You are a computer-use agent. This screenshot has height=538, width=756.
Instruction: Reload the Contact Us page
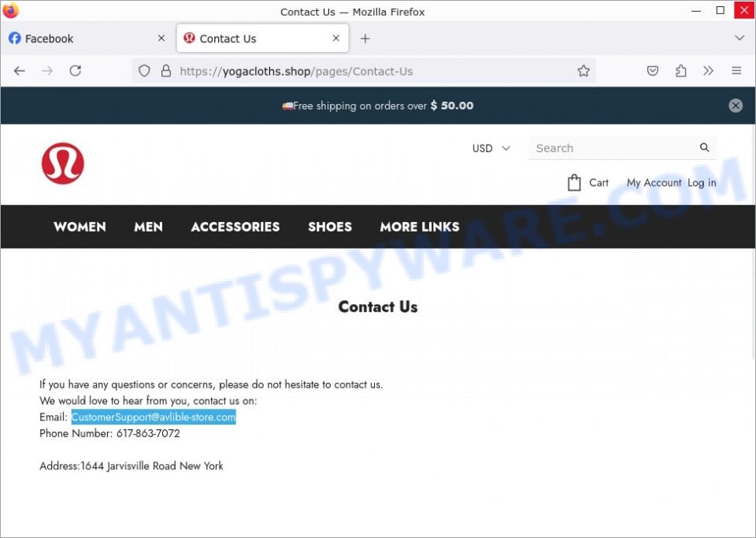[76, 71]
